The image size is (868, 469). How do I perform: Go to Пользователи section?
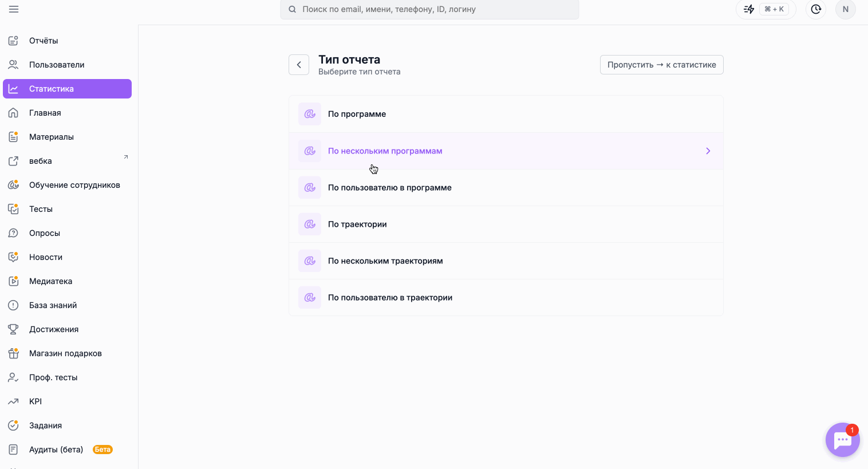click(x=67, y=65)
